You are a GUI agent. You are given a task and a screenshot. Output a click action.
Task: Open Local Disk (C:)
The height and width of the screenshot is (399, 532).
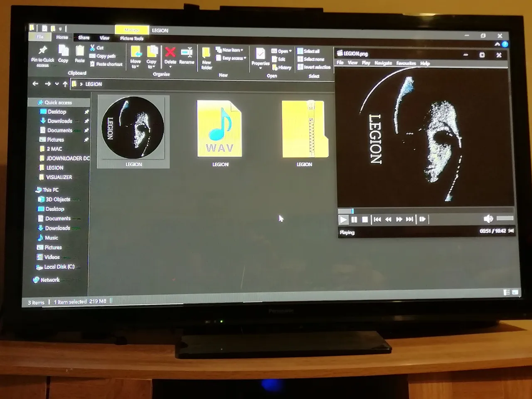pyautogui.click(x=59, y=267)
